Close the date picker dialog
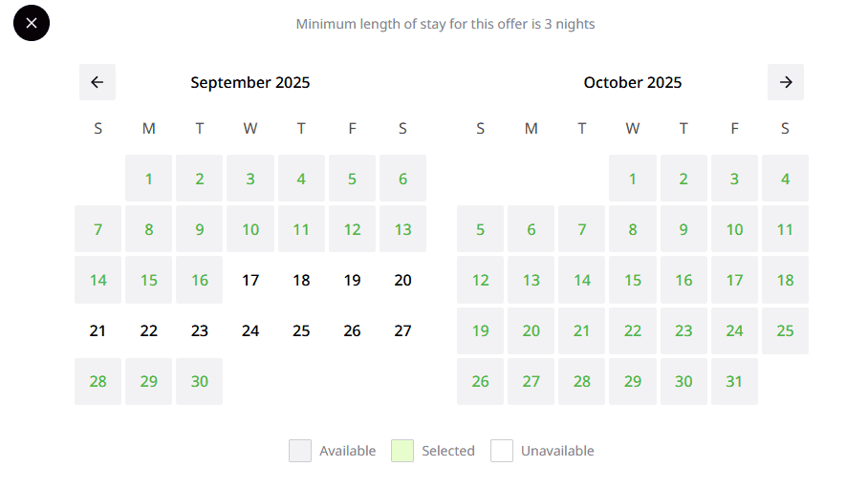Screen dimensions: 868x488 (32, 23)
